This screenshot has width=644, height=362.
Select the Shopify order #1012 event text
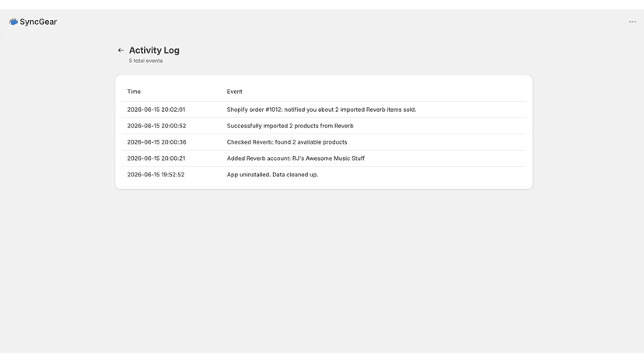click(321, 110)
